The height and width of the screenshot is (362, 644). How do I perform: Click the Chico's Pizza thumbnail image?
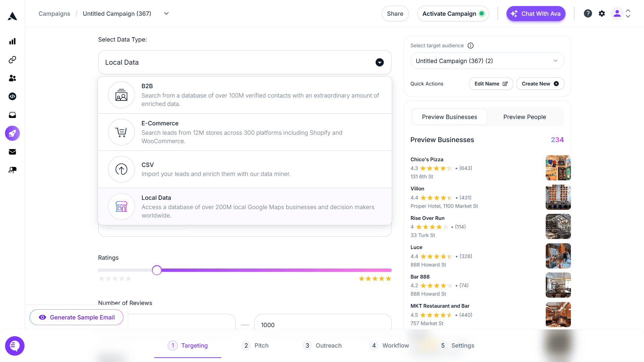point(558,168)
